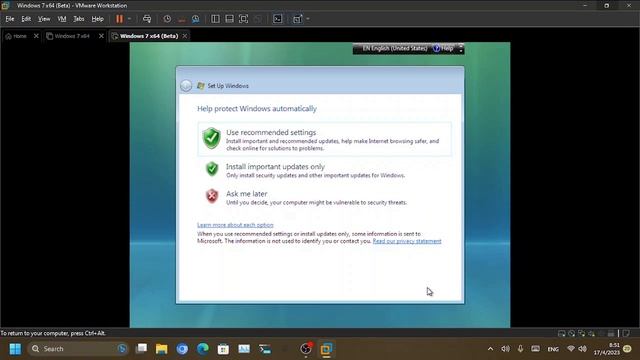Choose Use recommended settings option
Viewport: 640px width, 360px height.
tap(324, 139)
